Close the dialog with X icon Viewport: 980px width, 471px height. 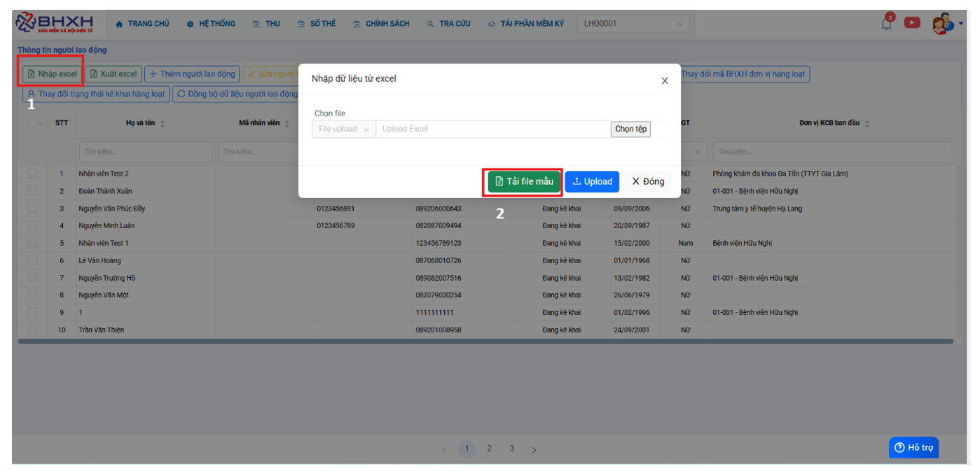tap(665, 81)
